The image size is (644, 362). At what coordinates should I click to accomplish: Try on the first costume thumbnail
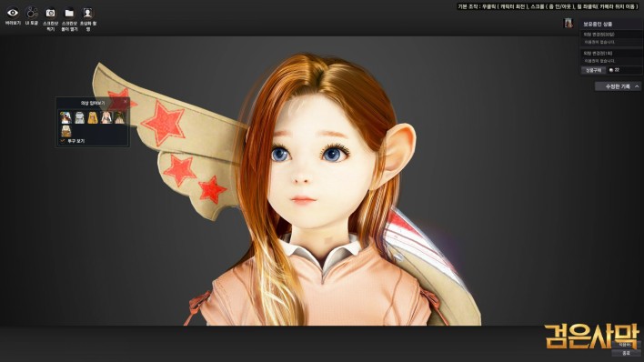pyautogui.click(x=65, y=117)
